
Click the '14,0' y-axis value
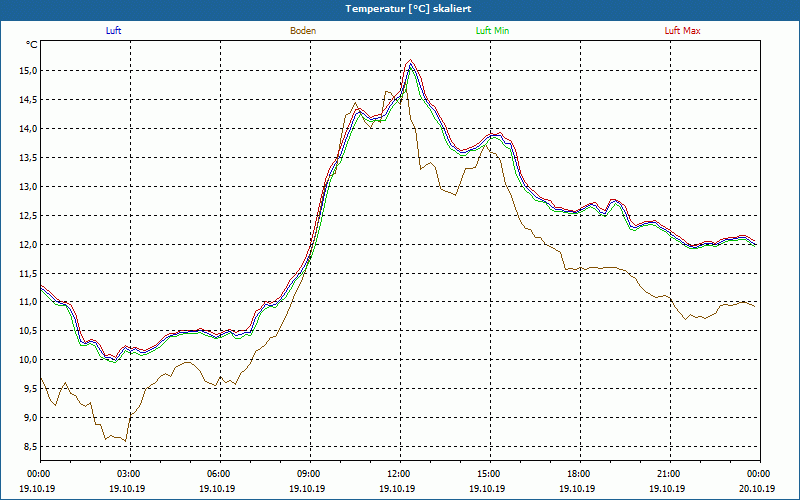coord(29,129)
